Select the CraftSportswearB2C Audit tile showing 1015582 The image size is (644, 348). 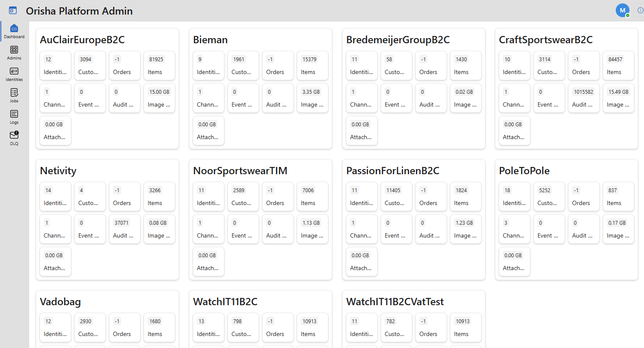583,98
